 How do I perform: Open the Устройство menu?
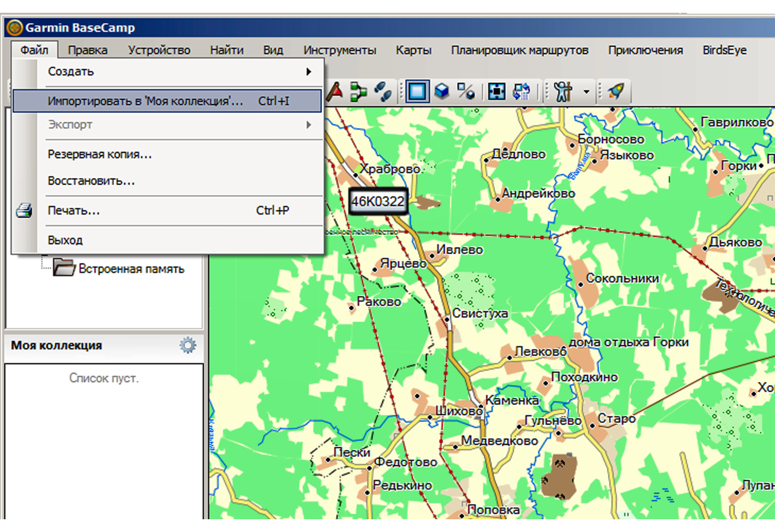[x=159, y=50]
